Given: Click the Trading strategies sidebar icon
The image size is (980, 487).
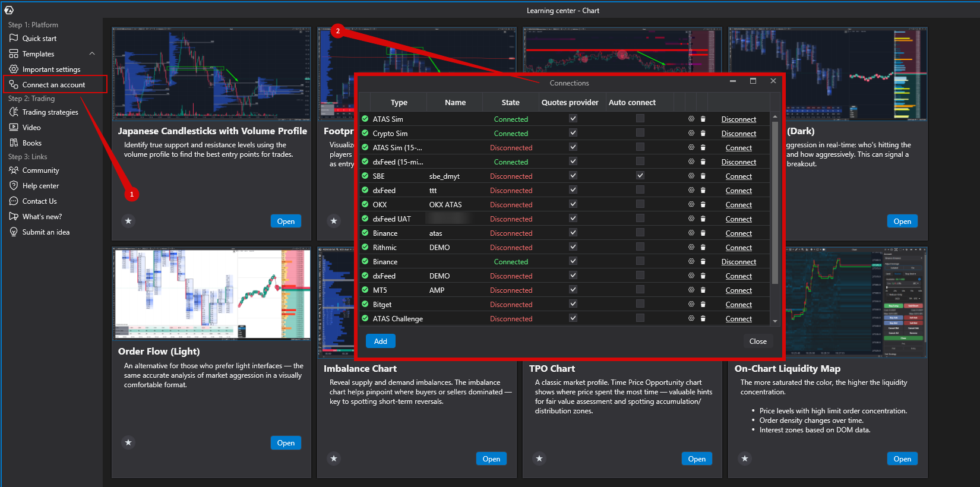Looking at the screenshot, I should [x=14, y=112].
